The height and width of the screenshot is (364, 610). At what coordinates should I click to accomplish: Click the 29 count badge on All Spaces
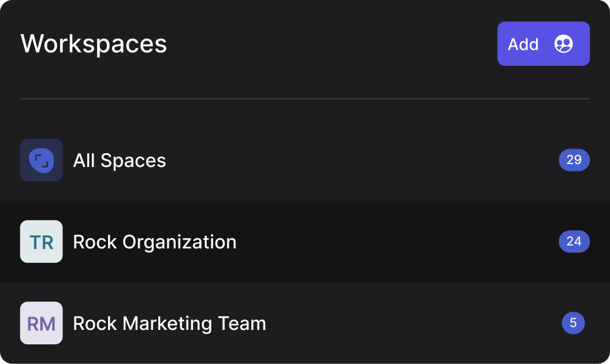[x=574, y=160]
